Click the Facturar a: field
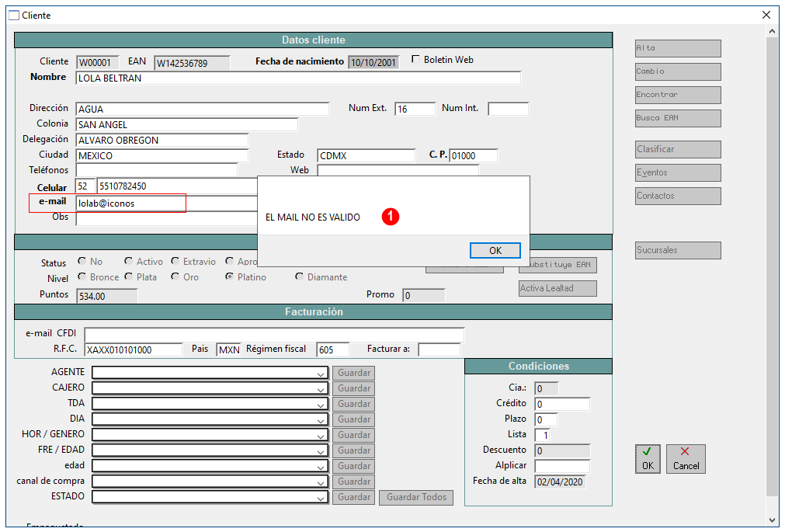 (x=439, y=349)
